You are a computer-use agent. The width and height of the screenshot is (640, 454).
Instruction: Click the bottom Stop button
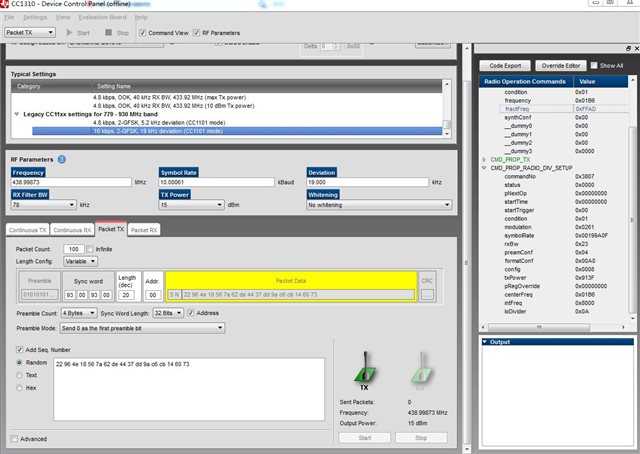click(x=421, y=438)
